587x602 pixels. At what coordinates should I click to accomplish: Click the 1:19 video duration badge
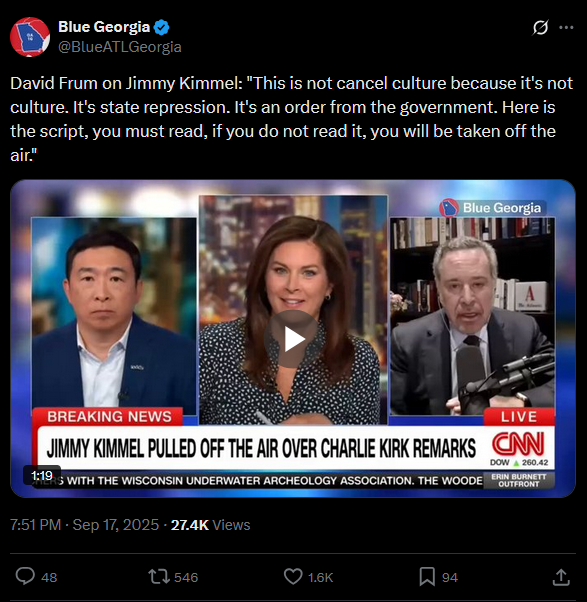click(42, 475)
